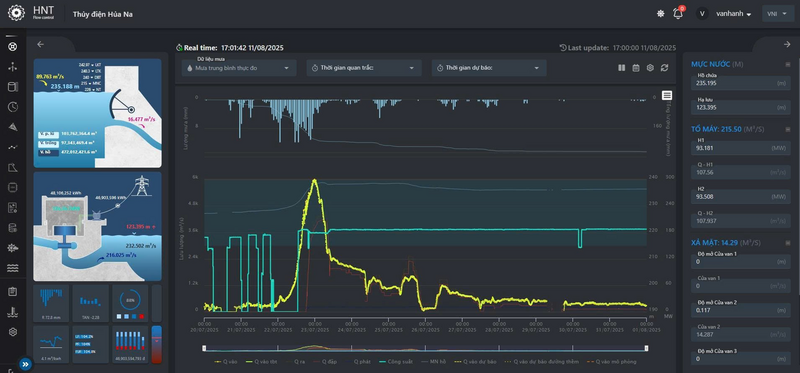Click the H1 power value field
The height and width of the screenshot is (373, 800).
740,148
